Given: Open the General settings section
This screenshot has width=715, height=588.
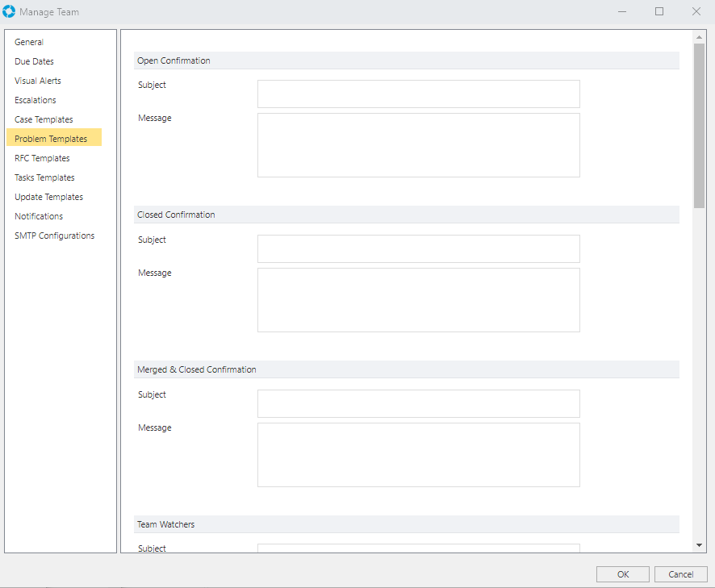Looking at the screenshot, I should (x=29, y=42).
